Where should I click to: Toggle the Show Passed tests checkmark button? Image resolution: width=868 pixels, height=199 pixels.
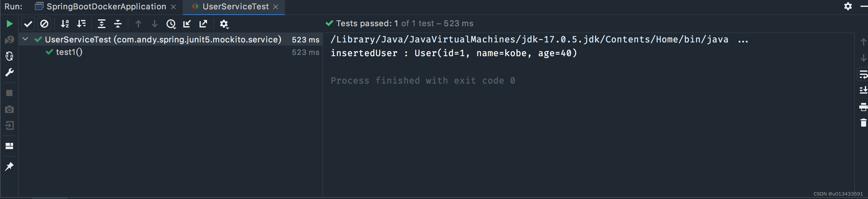28,24
